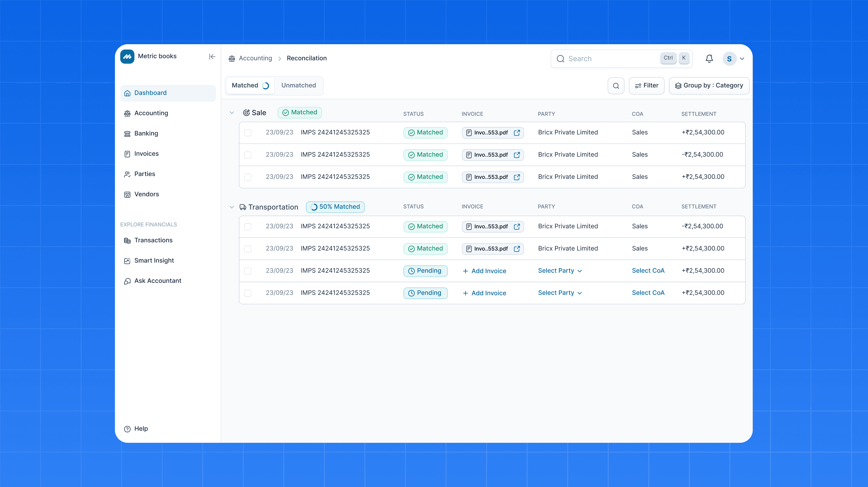Collapse the Transportation group chevron

[x=232, y=207]
